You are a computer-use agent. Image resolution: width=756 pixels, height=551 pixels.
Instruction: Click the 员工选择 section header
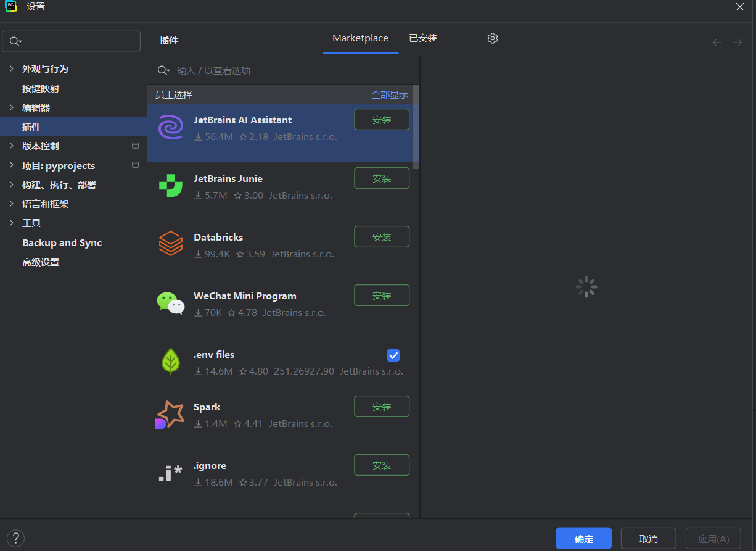[x=174, y=94]
